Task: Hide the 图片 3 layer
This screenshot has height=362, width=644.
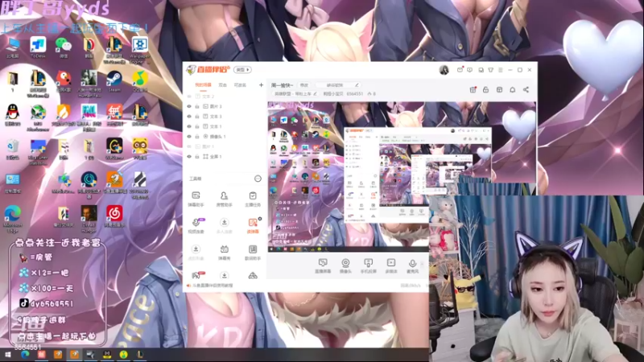Action: pos(189,106)
